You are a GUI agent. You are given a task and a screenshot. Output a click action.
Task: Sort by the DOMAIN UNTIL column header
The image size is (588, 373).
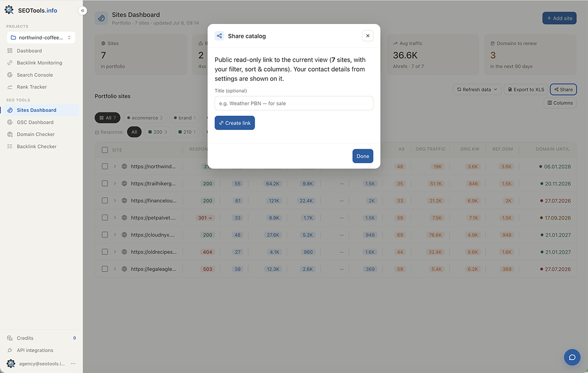click(x=552, y=149)
